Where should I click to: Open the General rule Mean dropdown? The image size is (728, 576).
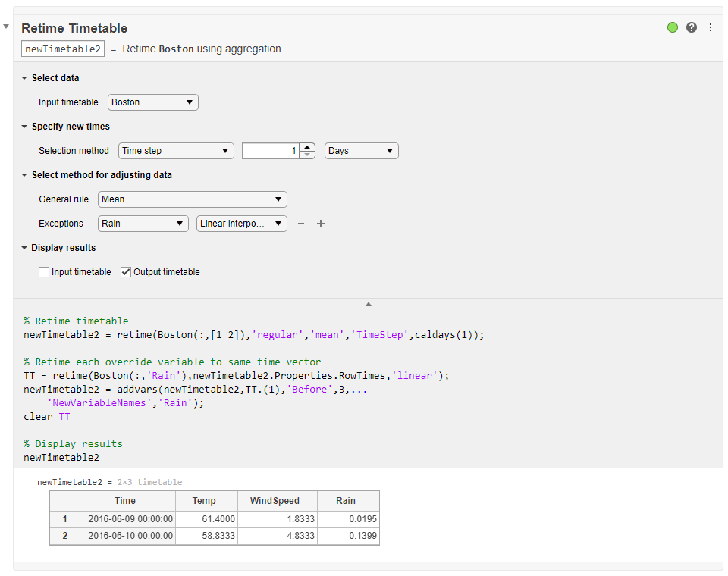192,199
